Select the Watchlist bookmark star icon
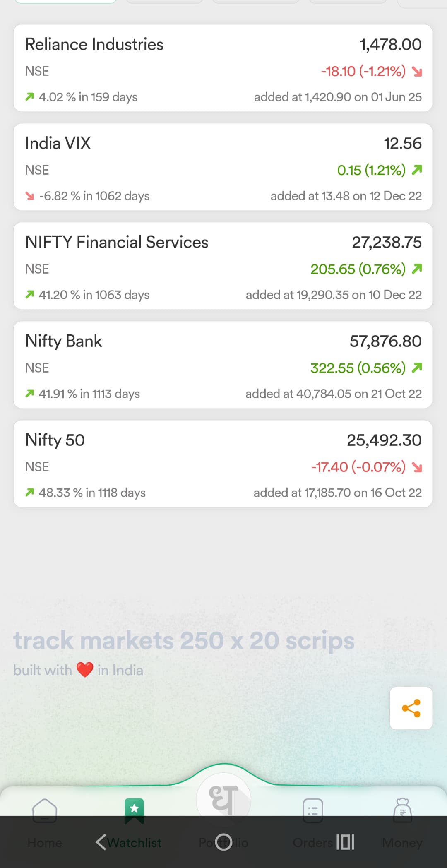Screen dimensions: 447x868 coord(134,810)
